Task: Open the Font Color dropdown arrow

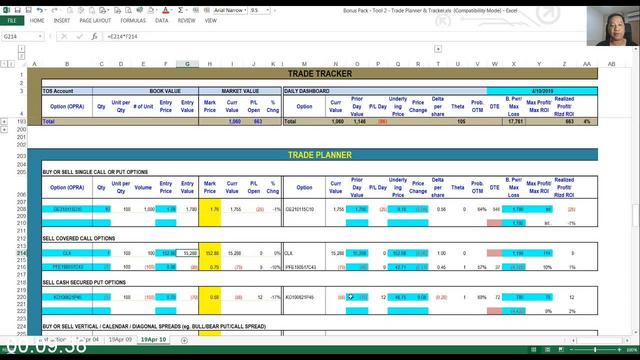Action: pyautogui.click(x=172, y=10)
